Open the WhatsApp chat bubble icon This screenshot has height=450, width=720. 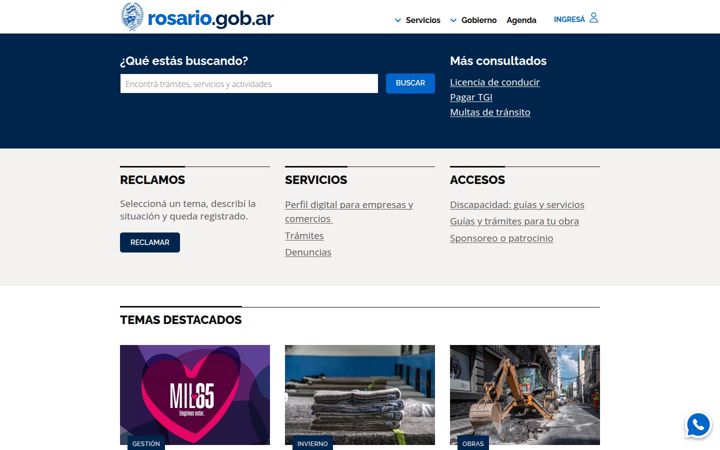click(698, 425)
